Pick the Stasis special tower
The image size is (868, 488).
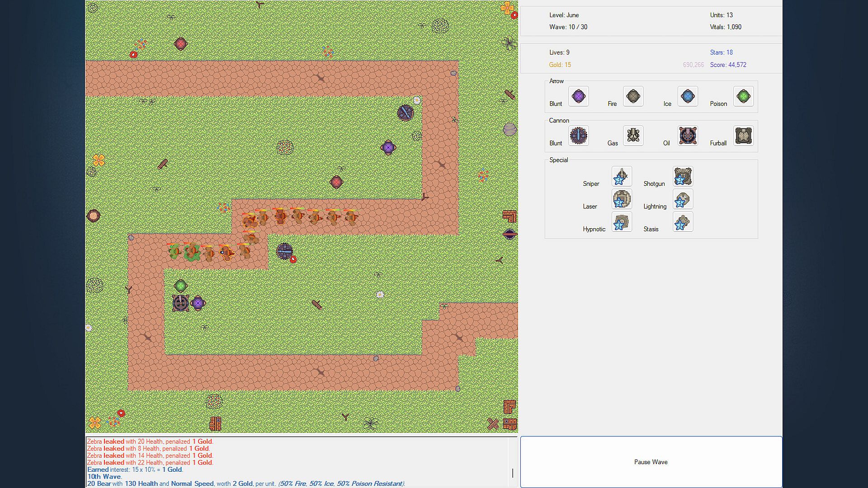[683, 222]
